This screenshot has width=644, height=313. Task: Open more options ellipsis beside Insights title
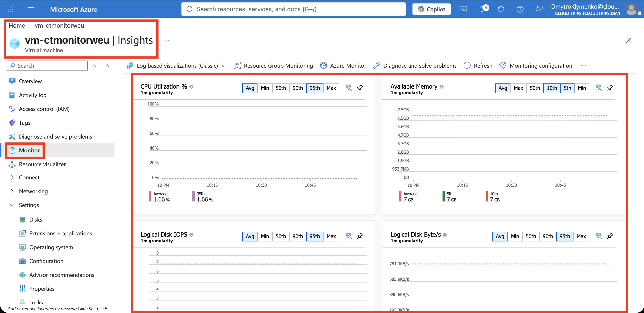coord(167,40)
